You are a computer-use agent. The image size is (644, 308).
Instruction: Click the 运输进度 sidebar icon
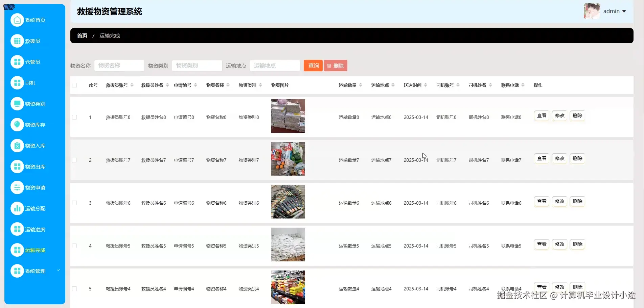pyautogui.click(x=17, y=230)
